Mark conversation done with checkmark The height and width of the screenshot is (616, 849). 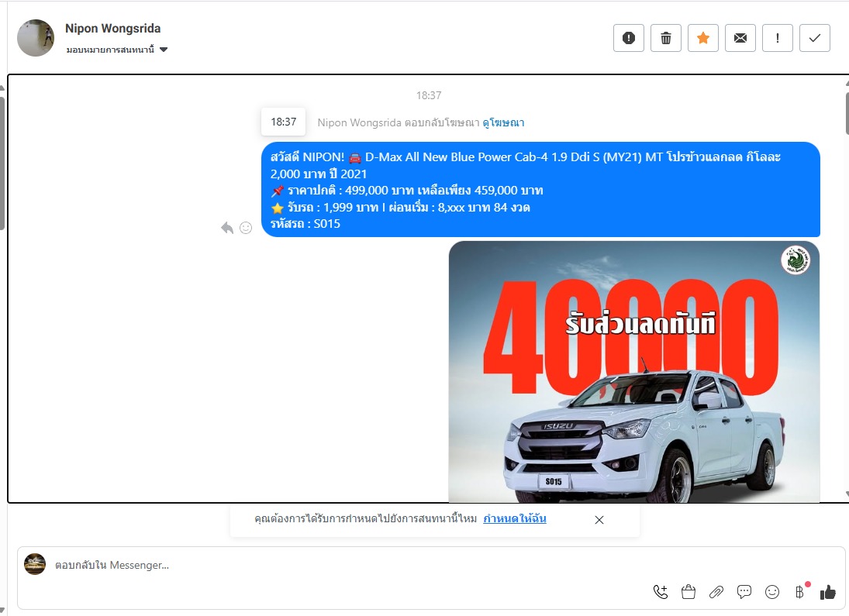[x=815, y=38]
